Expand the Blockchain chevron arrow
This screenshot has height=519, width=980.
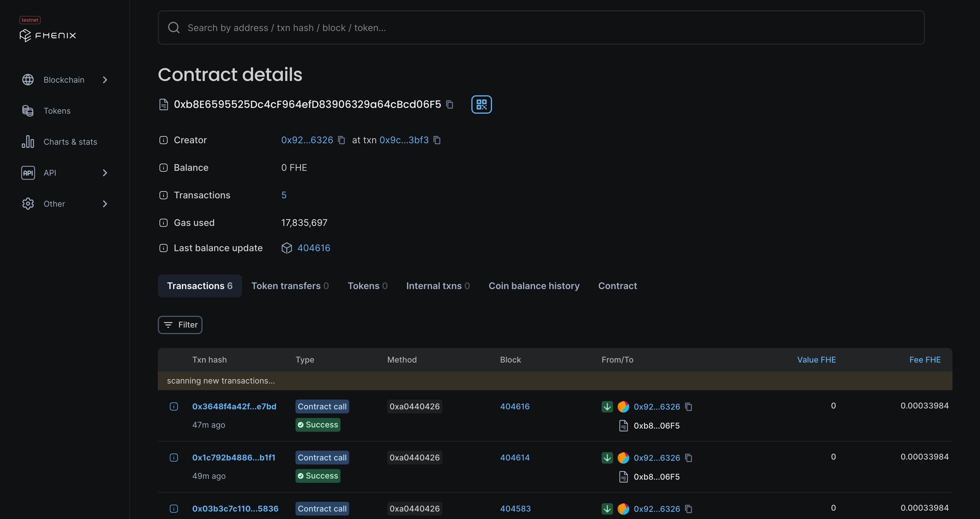point(105,80)
